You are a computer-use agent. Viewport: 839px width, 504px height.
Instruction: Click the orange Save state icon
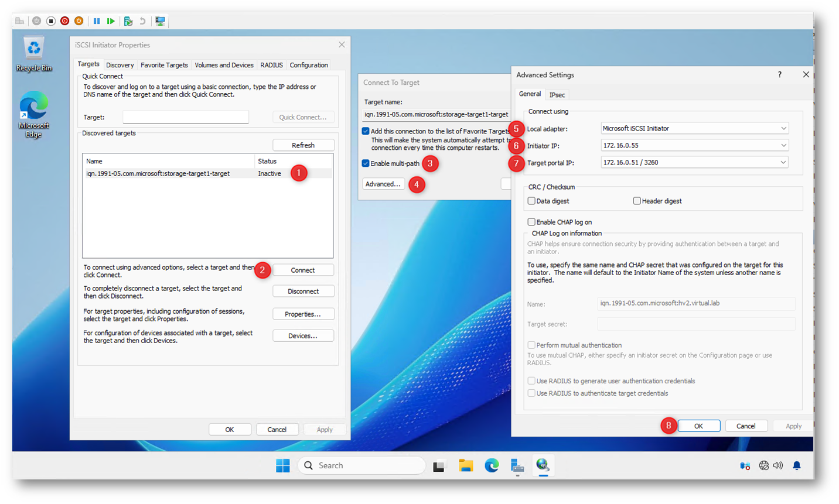pyautogui.click(x=79, y=21)
